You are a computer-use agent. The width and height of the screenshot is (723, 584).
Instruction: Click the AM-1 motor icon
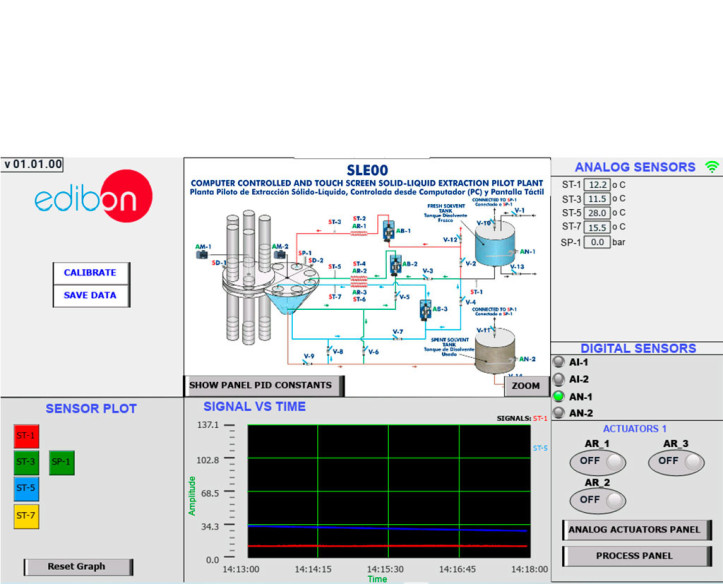click(x=204, y=255)
